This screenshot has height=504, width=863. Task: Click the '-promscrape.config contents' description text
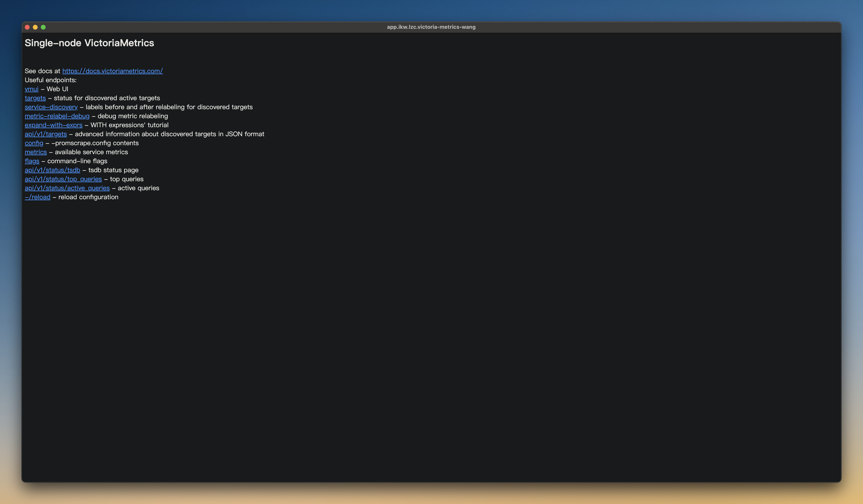tap(95, 143)
